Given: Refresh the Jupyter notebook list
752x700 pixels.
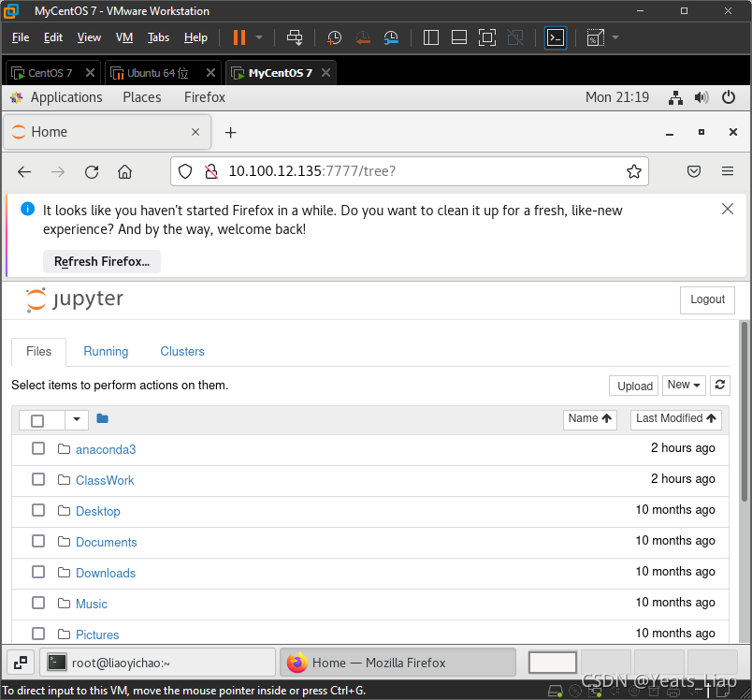Looking at the screenshot, I should [720, 386].
